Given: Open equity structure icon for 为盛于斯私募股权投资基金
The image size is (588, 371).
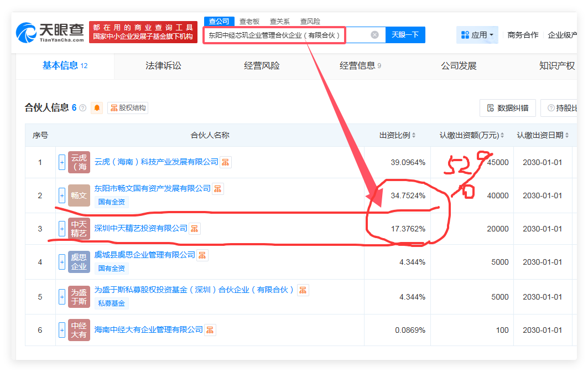Looking at the screenshot, I should [x=303, y=290].
